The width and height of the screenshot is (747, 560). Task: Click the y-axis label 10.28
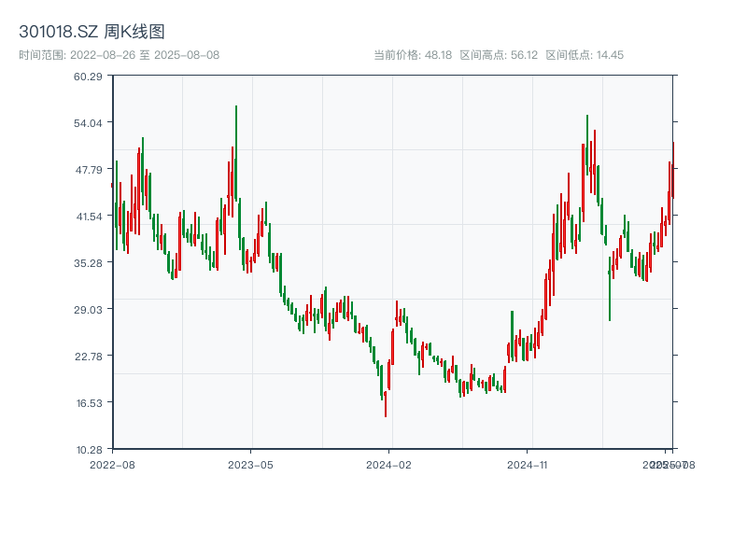tap(89, 450)
